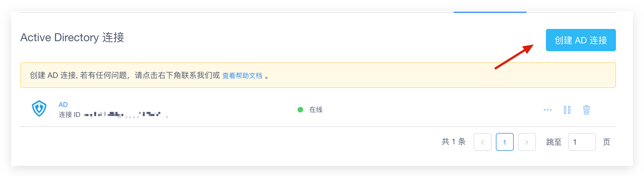Go to the next page arrow
Image resolution: width=644 pixels, height=177 pixels.
click(527, 142)
